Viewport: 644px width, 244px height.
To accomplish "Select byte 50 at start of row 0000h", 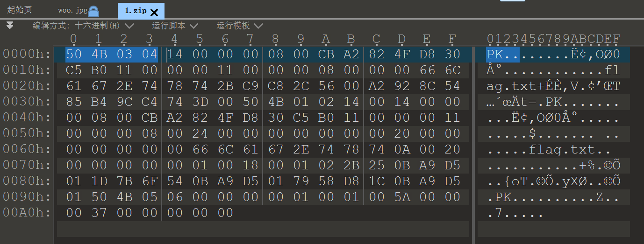I will (74, 54).
